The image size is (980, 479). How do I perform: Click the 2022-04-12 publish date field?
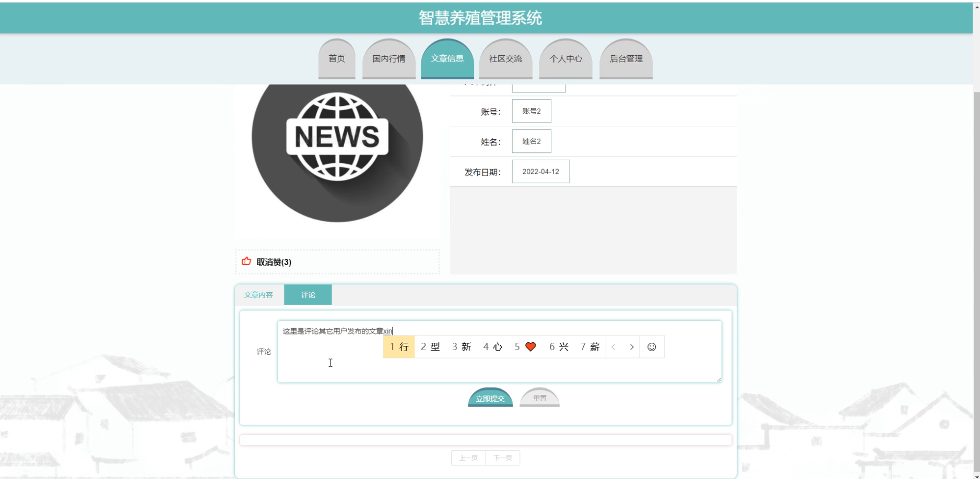541,172
